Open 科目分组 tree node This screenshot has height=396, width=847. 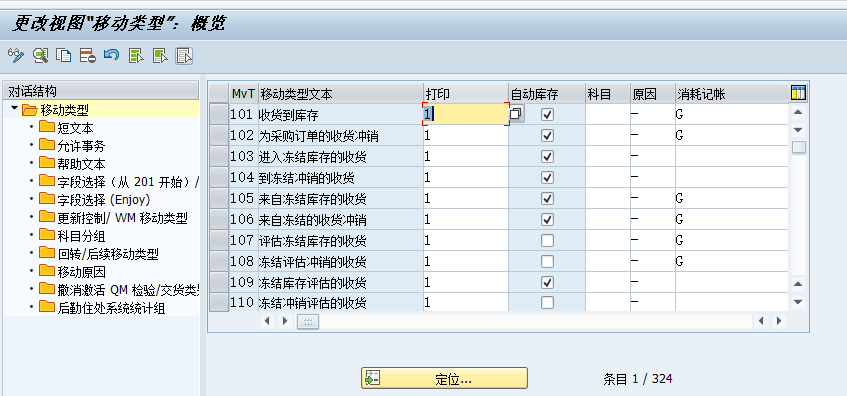[81, 236]
